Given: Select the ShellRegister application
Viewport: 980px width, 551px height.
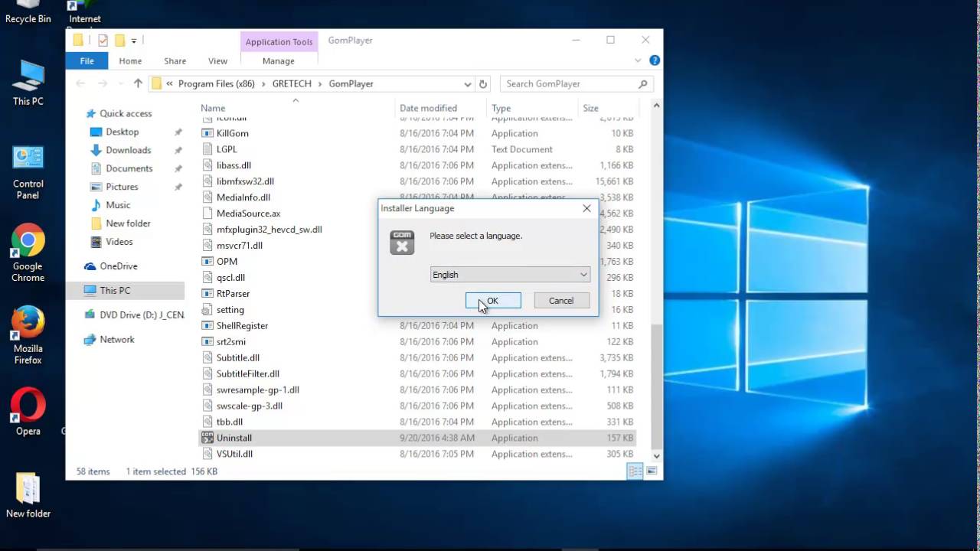Looking at the screenshot, I should tap(242, 326).
